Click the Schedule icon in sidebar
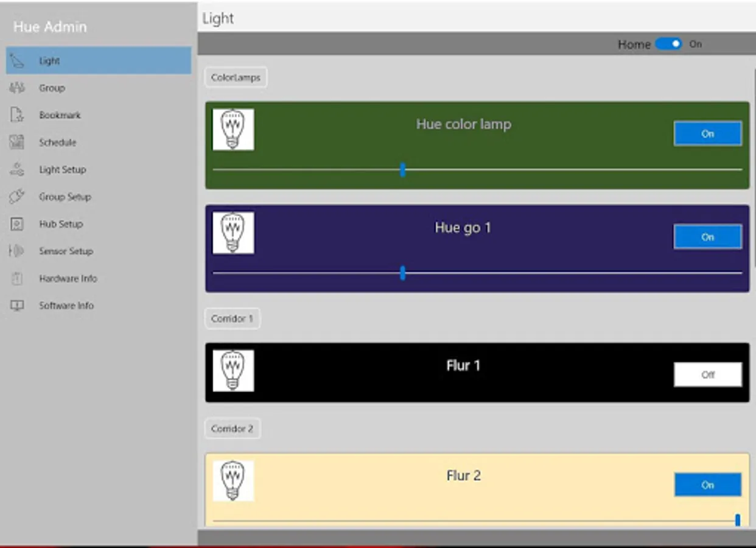 coord(17,142)
